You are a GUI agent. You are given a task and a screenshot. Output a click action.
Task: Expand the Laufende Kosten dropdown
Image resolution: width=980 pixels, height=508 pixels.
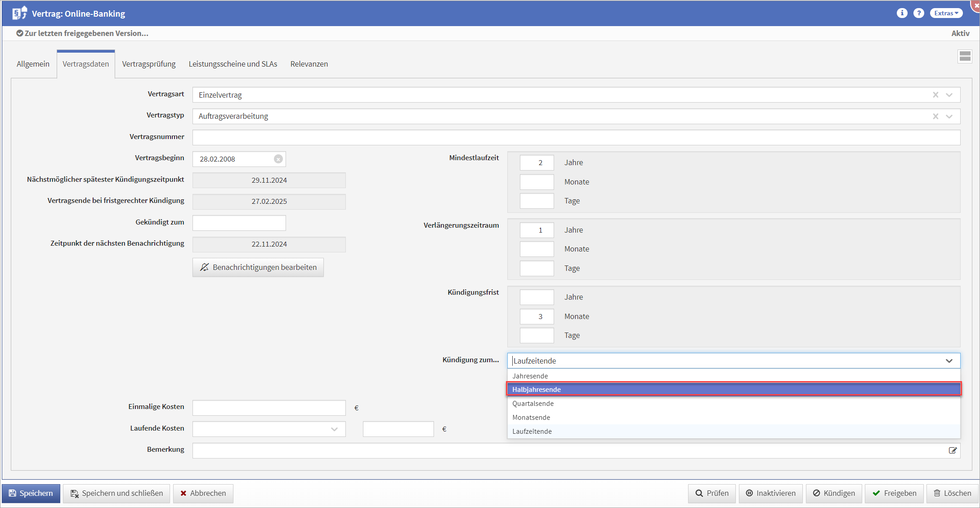pos(334,429)
